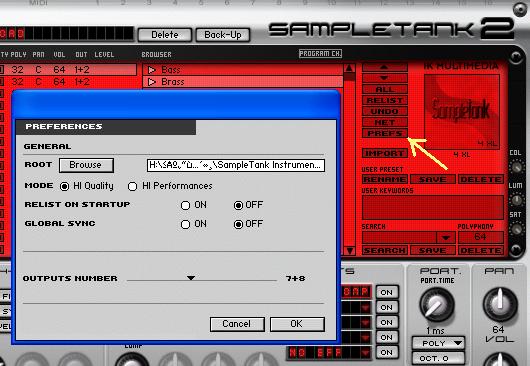Click the PAN knob
This screenshot has width=530, height=366.
click(500, 304)
